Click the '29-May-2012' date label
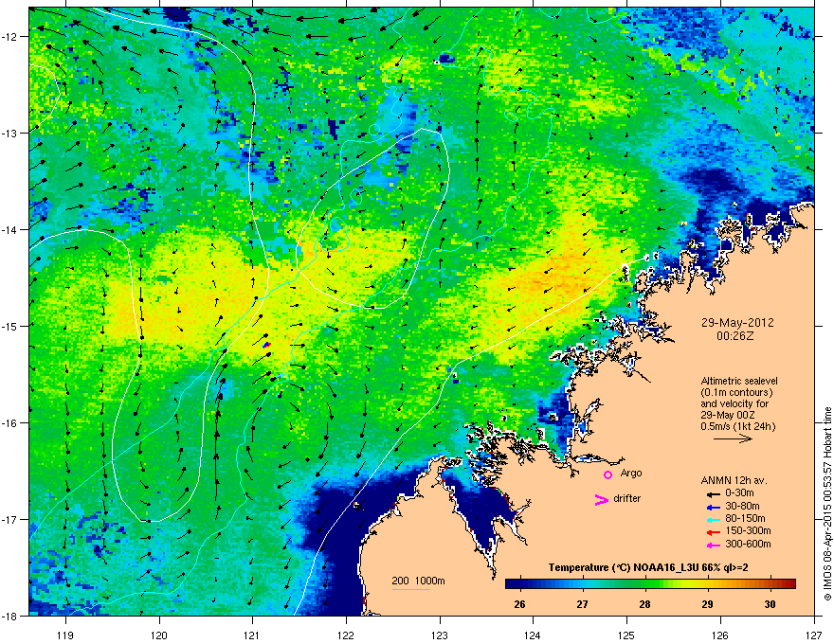 coord(737,323)
